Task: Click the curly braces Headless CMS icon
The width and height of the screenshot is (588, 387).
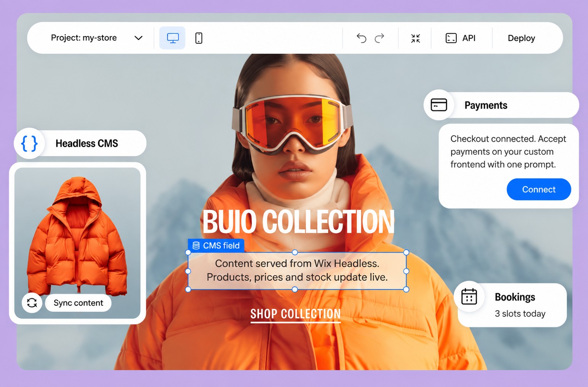Action: click(29, 144)
